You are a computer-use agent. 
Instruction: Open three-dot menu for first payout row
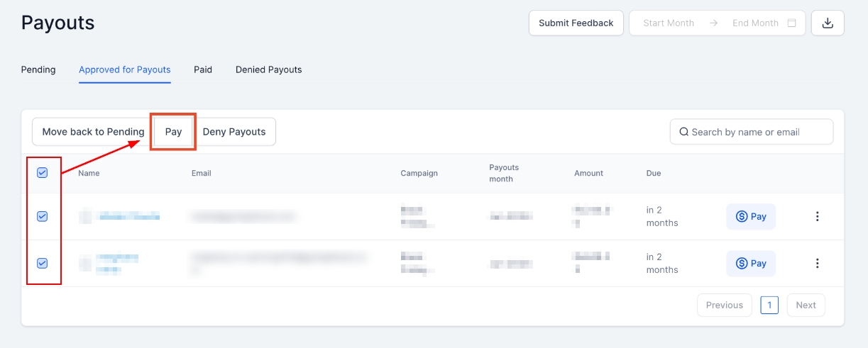point(817,217)
